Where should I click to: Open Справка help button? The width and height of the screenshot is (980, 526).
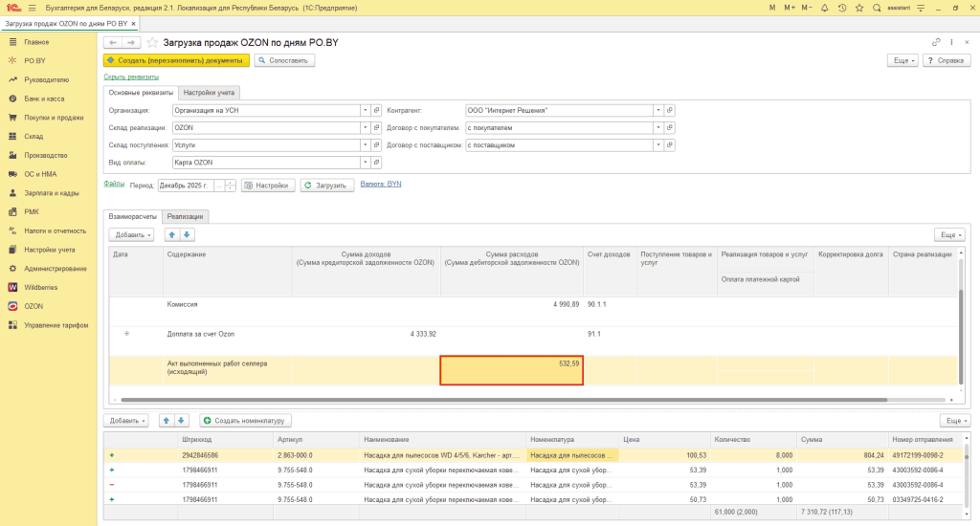947,60
